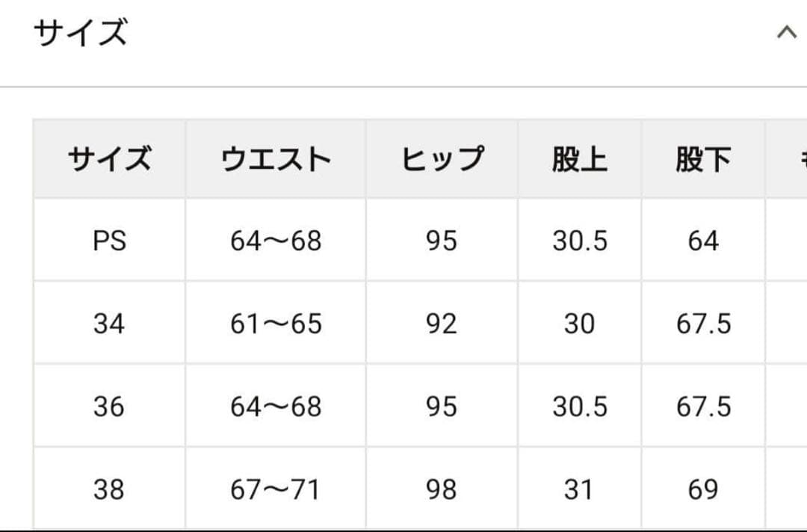The width and height of the screenshot is (807, 532).
Task: Click the ウエスト column header
Action: 276,159
